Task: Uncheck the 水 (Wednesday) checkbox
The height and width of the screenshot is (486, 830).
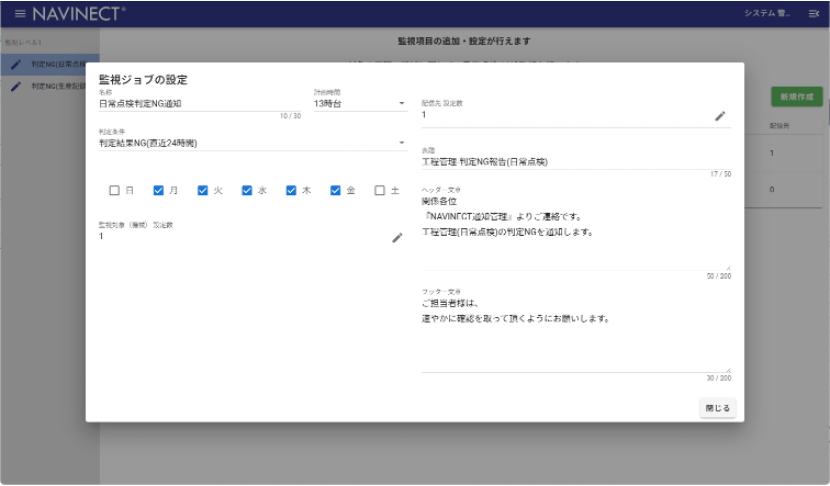Action: click(247, 190)
